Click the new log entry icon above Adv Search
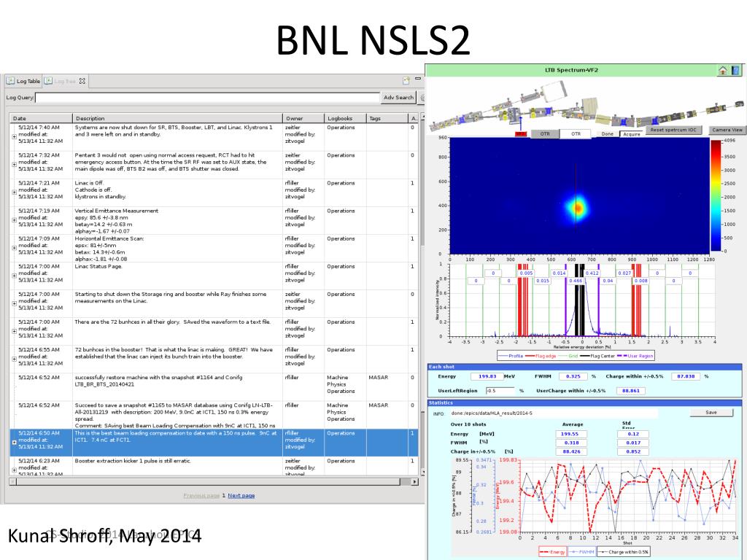 point(406,80)
